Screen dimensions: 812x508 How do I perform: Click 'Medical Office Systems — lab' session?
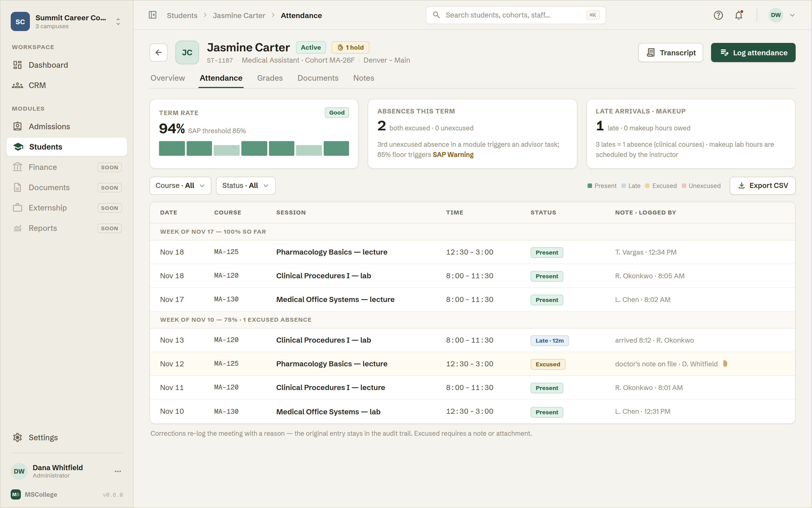[328, 411]
